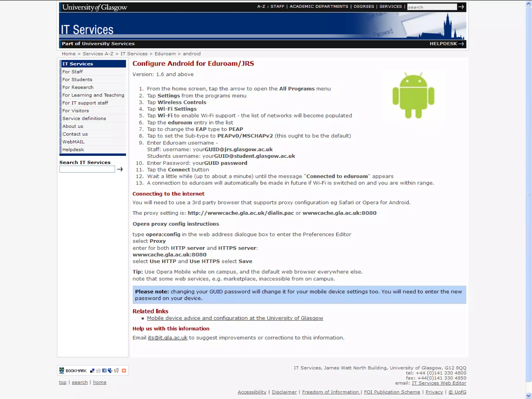Click the Digg share icon

tap(98, 371)
